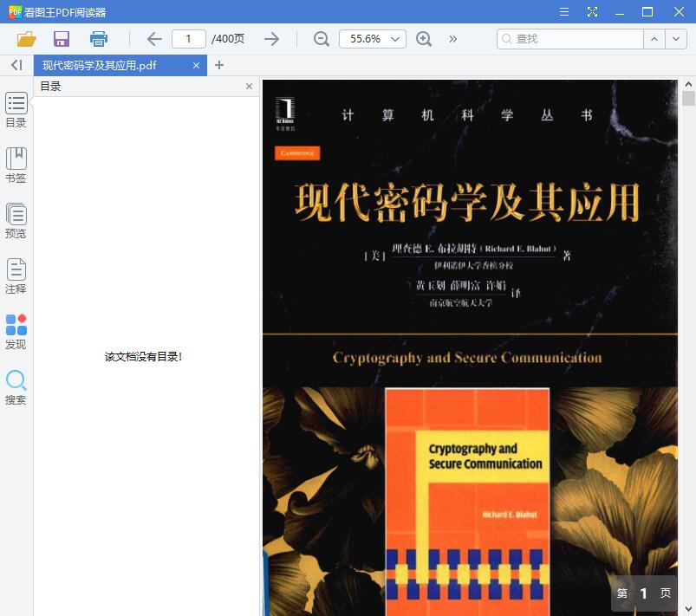The image size is (696, 616).
Task: Find next match down arrow
Action: [675, 39]
